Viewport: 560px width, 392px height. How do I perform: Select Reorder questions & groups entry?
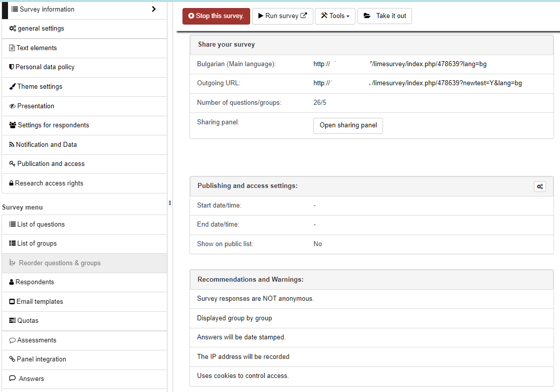(x=84, y=263)
